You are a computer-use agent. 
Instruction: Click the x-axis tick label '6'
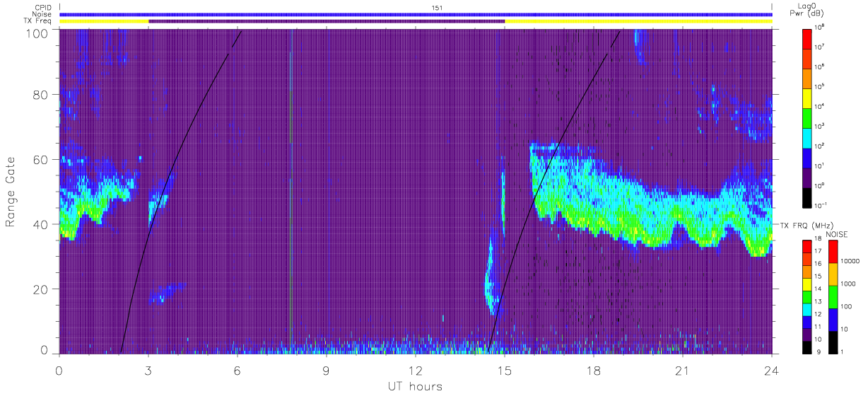pyautogui.click(x=237, y=370)
